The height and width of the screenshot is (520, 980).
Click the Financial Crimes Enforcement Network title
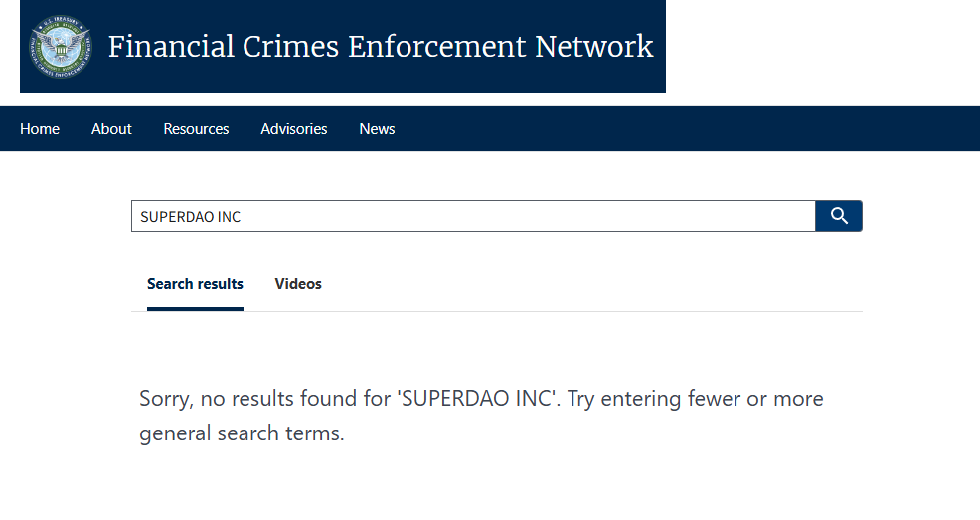tap(381, 47)
